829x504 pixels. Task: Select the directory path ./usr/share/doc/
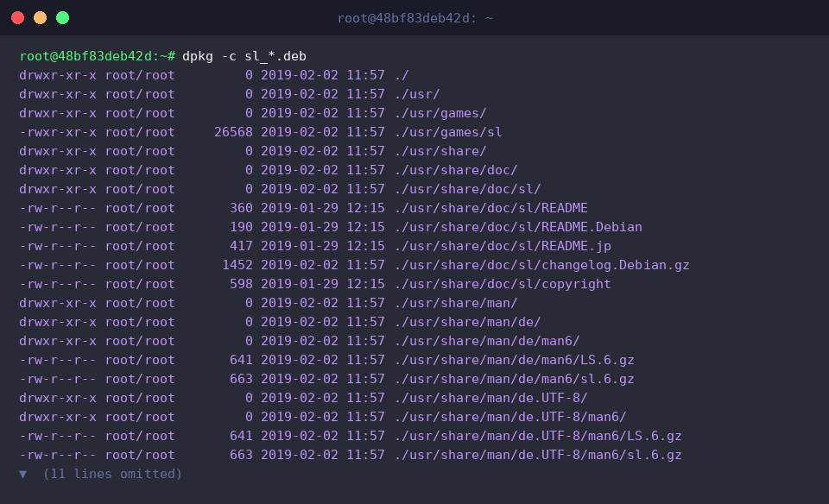tap(456, 170)
